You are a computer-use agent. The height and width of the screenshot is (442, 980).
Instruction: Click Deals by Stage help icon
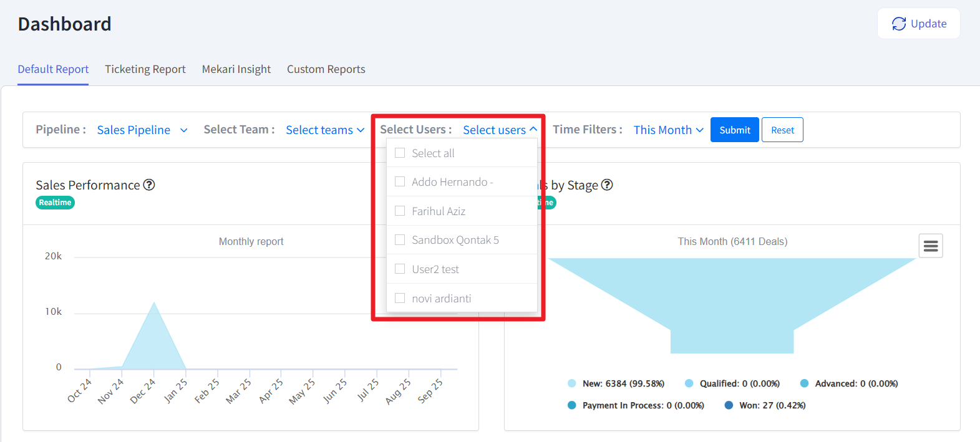tap(607, 185)
